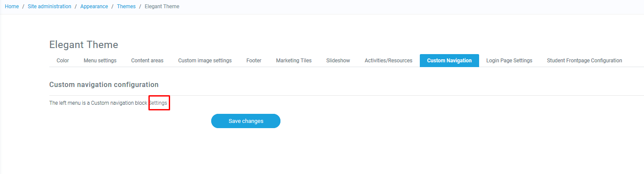Go to Home in the breadcrumb
644x174 pixels.
tap(12, 6)
